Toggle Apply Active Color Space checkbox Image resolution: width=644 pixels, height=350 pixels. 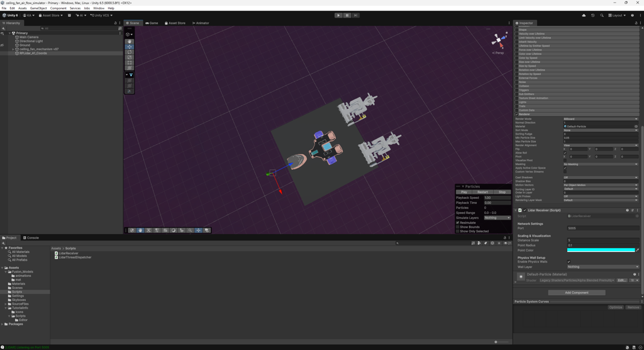pos(565,168)
